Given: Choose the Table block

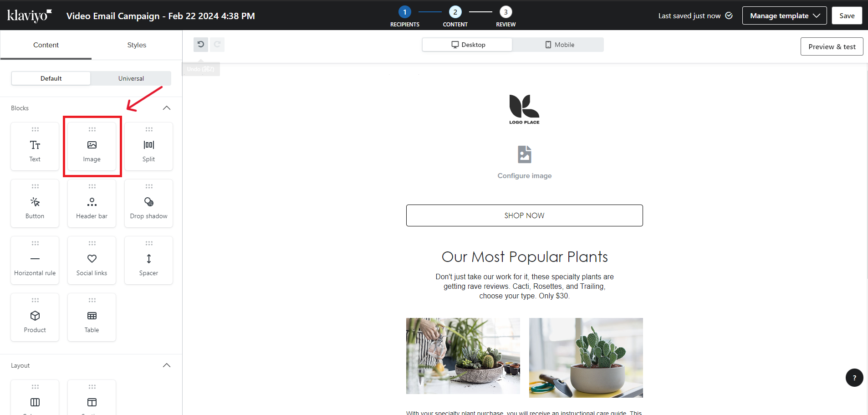Looking at the screenshot, I should click(x=92, y=317).
